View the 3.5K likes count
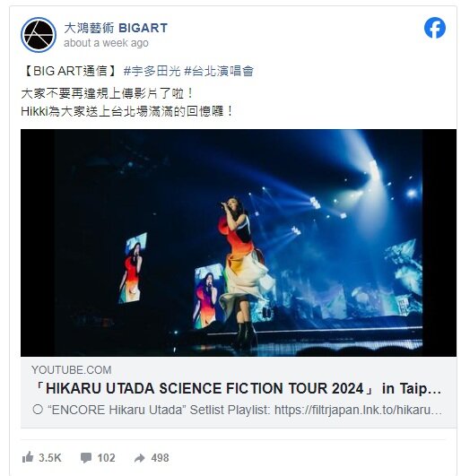The width and height of the screenshot is (461, 476). point(50,458)
